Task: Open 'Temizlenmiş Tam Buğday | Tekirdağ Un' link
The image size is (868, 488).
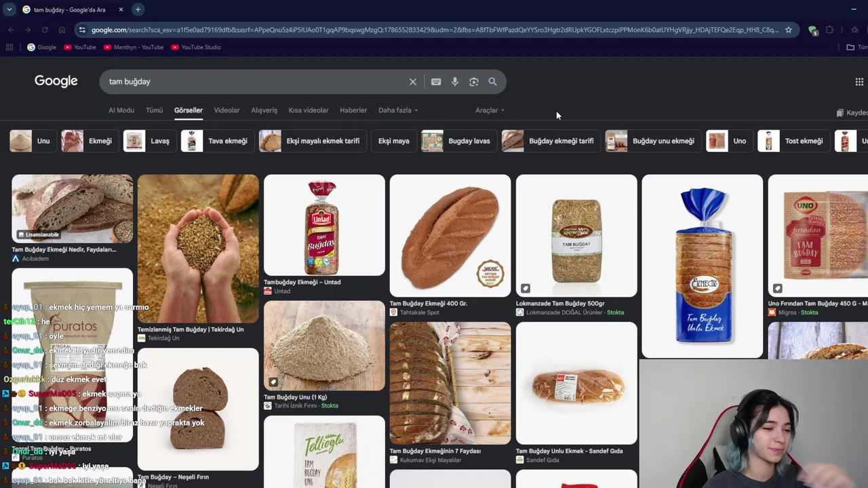Action: pyautogui.click(x=191, y=329)
